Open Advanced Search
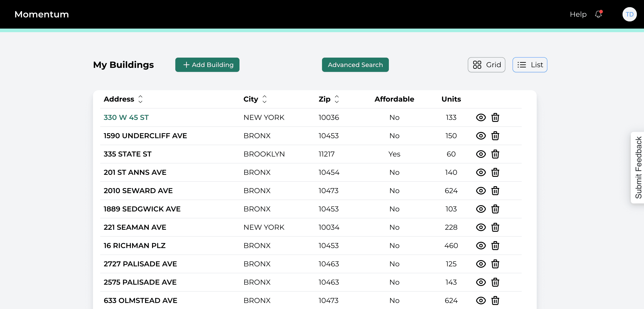 coord(355,65)
